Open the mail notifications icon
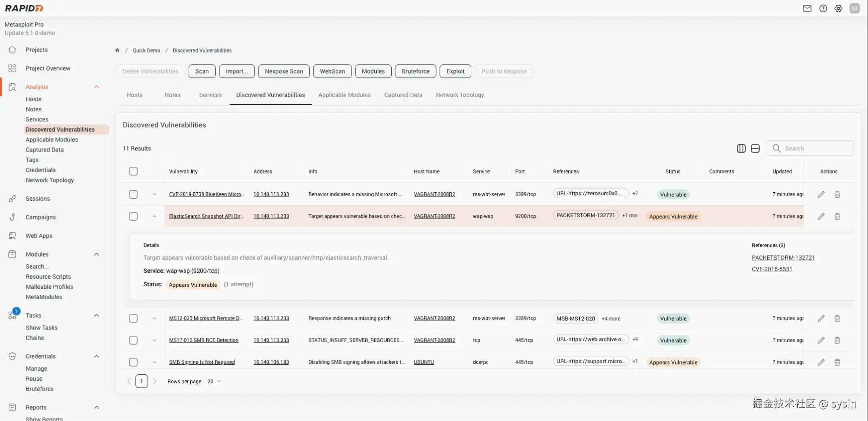The height and width of the screenshot is (421, 868). 807,8
